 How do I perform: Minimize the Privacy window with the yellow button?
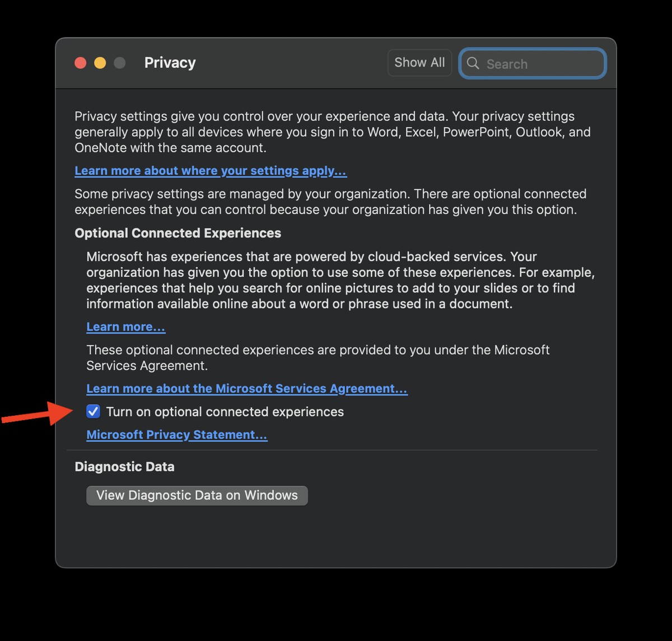click(x=100, y=63)
